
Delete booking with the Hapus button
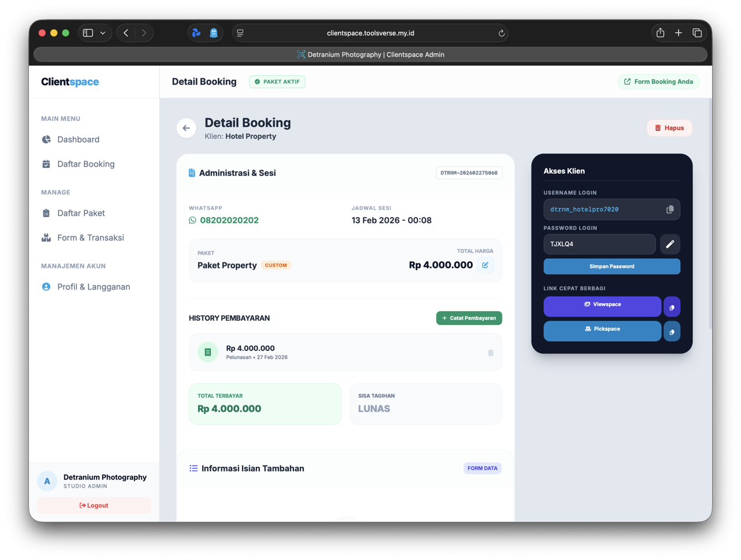tap(669, 128)
